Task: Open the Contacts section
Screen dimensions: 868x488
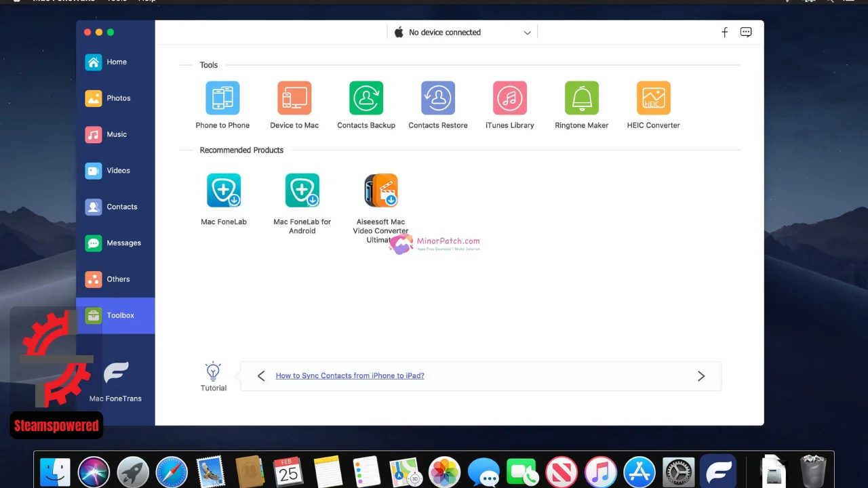Action: pyautogui.click(x=115, y=207)
